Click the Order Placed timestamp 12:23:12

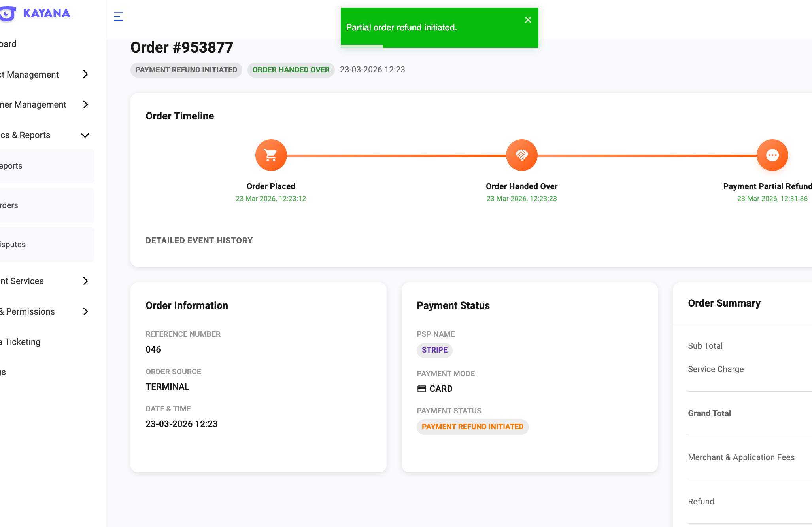pos(271,199)
